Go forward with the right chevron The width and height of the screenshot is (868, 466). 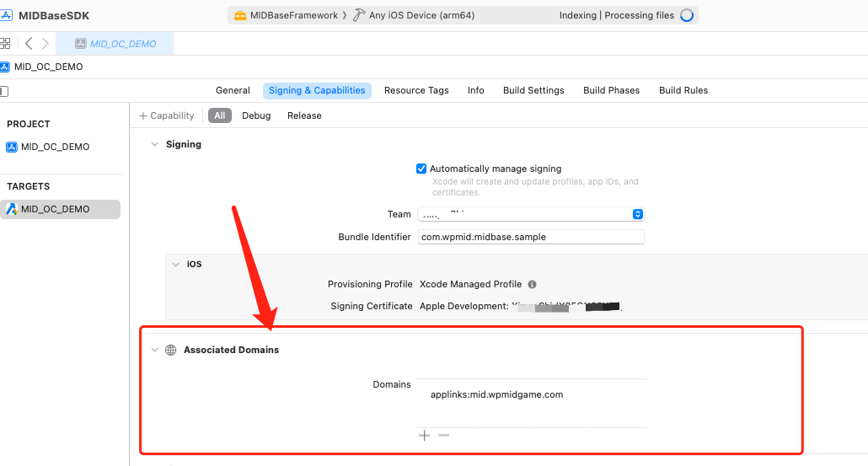click(46, 43)
